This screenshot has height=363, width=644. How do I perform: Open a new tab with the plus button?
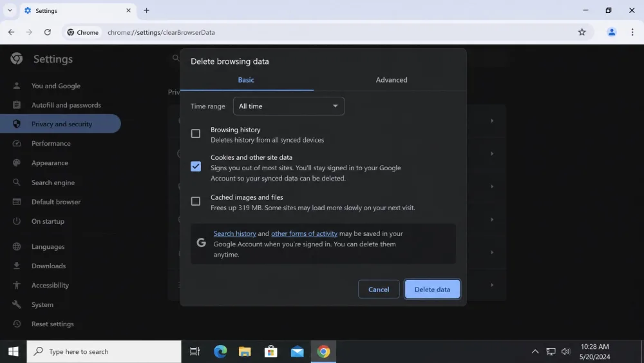(x=147, y=10)
